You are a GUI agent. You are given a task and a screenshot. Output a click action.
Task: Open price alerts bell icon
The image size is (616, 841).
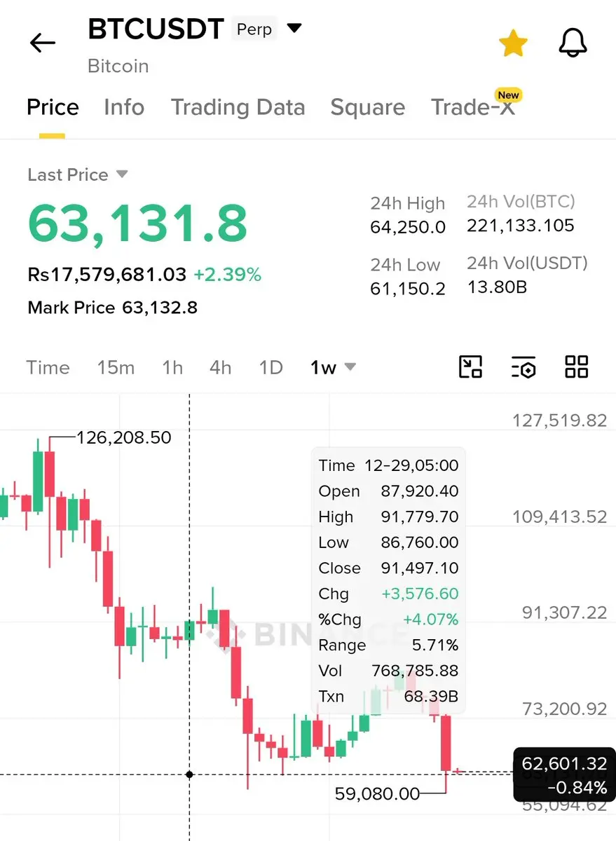(573, 43)
